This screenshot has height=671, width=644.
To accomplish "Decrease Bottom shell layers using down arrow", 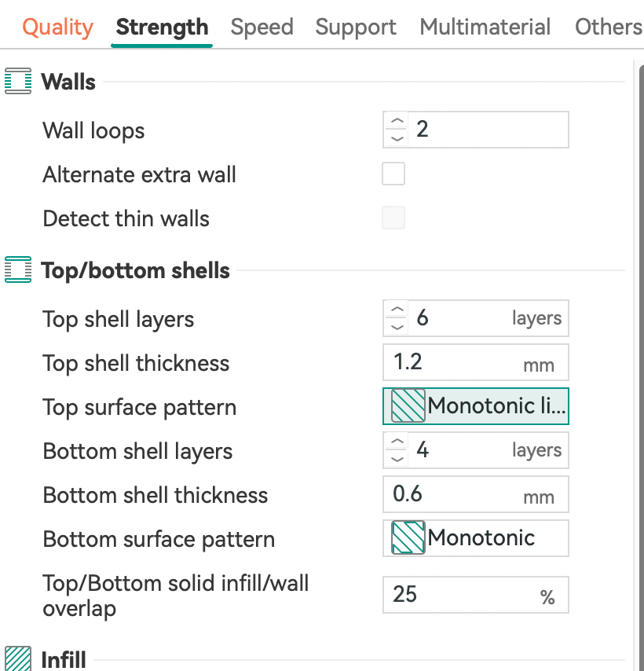I will [397, 459].
